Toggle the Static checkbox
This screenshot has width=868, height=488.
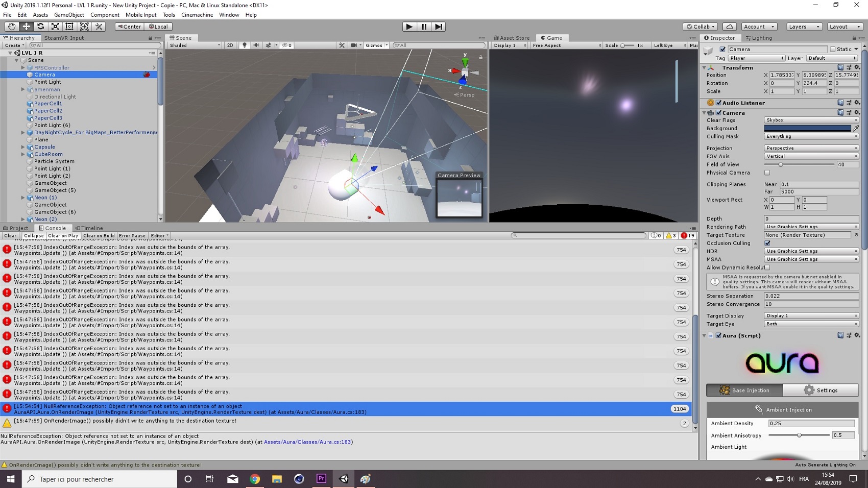(x=833, y=50)
